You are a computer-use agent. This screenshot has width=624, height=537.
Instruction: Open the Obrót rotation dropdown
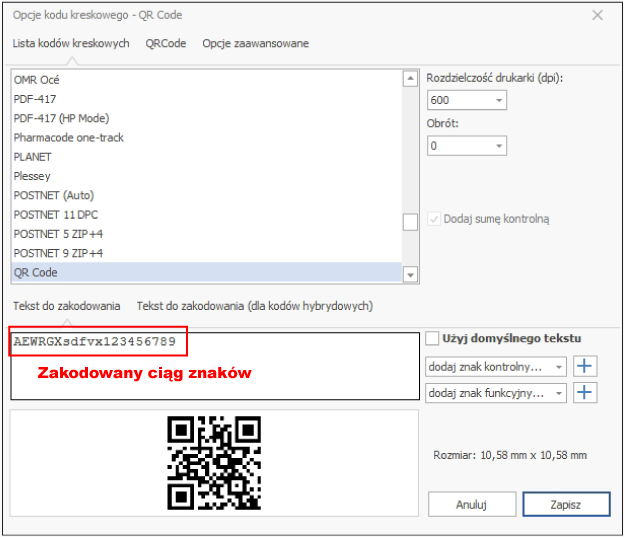466,146
